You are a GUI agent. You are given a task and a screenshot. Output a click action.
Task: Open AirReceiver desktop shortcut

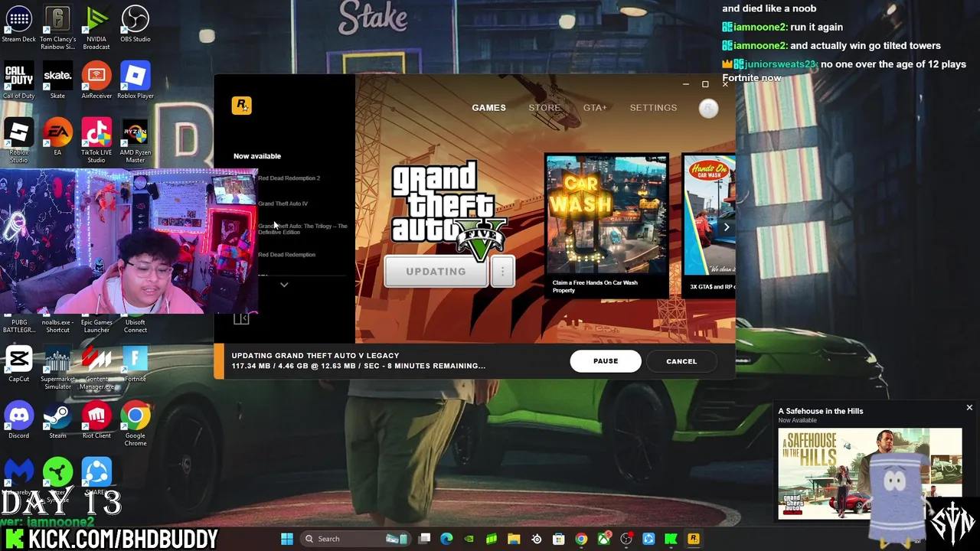pos(96,81)
